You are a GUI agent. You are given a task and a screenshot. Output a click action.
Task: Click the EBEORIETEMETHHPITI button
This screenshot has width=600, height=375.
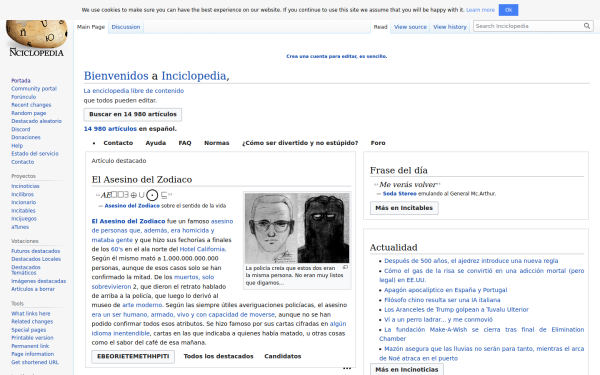(133, 356)
